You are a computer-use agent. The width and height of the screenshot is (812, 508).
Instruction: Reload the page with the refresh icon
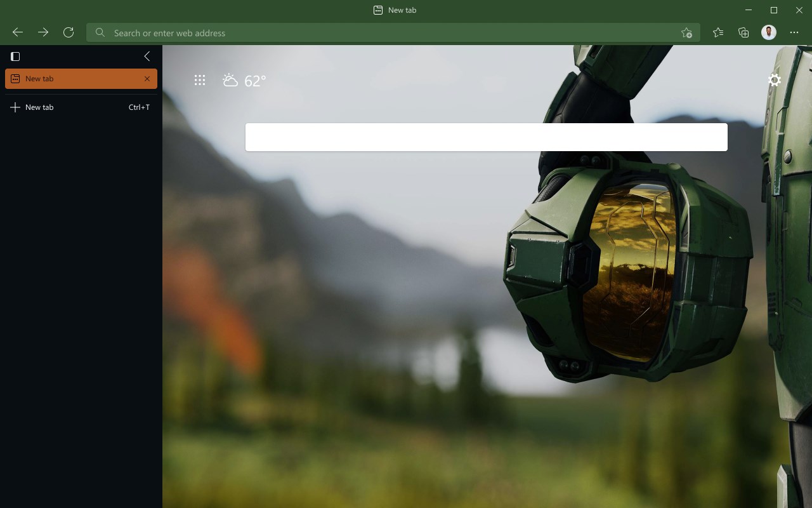[x=69, y=32]
